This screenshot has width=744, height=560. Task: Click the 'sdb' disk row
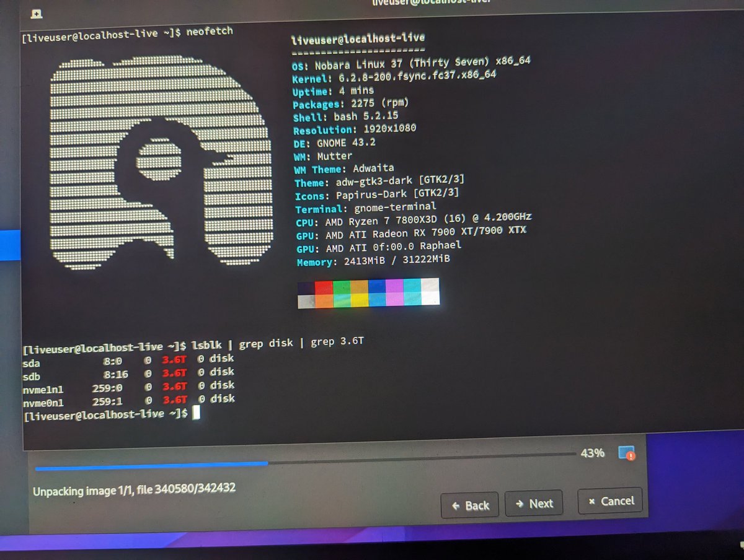(x=128, y=374)
